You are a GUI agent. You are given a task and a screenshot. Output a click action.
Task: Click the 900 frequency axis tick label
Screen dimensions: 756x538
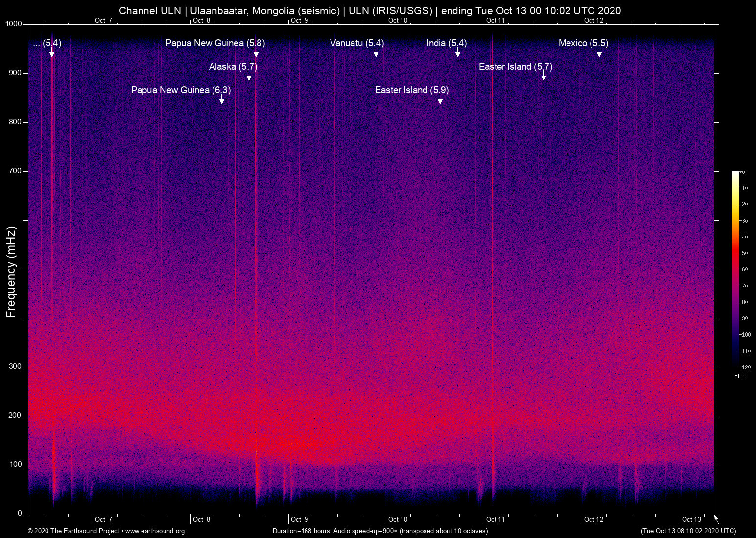click(15, 73)
